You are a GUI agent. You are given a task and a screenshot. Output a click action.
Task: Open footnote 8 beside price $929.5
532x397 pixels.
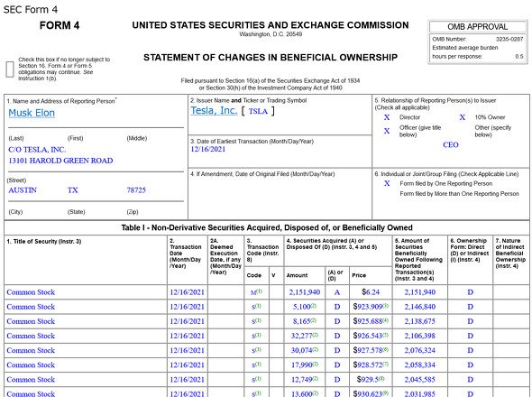tap(381, 378)
